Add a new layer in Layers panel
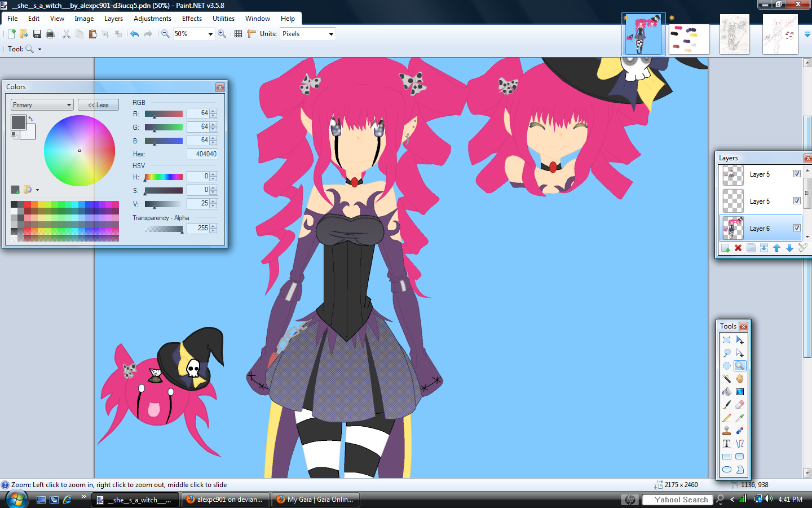Image resolution: width=812 pixels, height=508 pixels. [725, 248]
